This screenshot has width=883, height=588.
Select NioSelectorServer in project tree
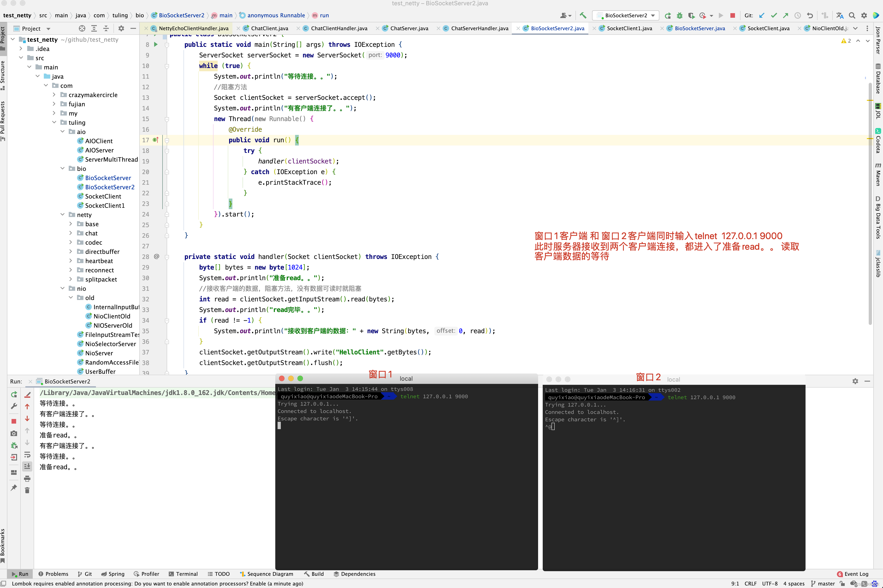110,344
